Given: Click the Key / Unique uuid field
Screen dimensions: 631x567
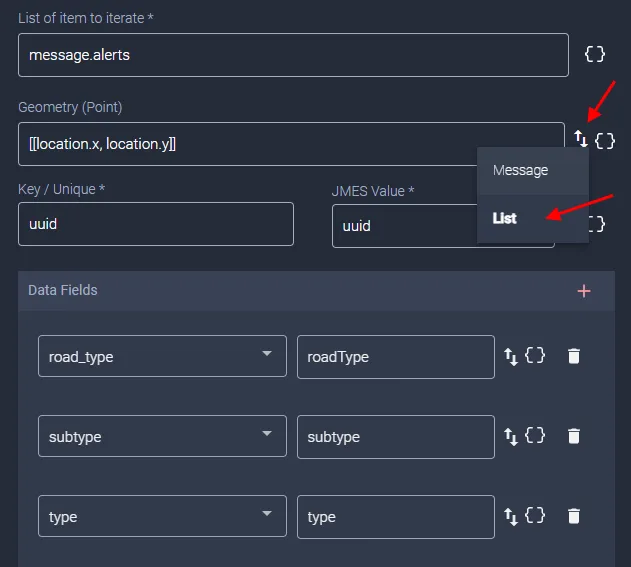Looking at the screenshot, I should (156, 224).
